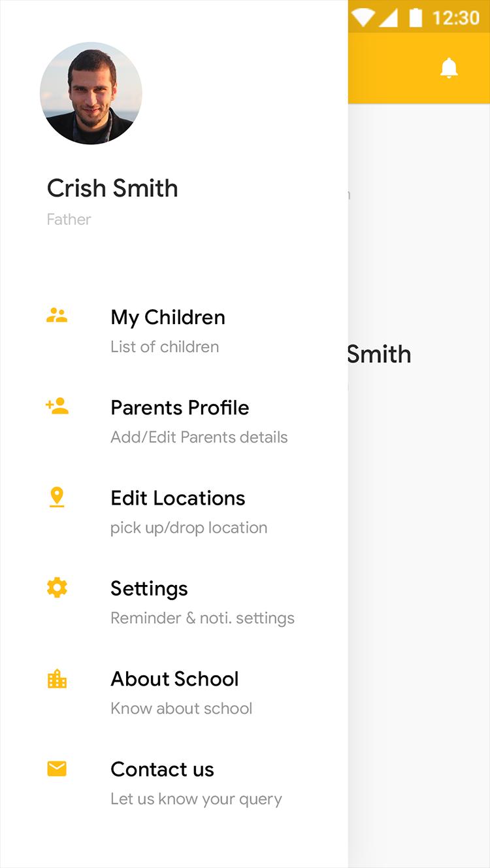Tap the Wi-Fi signal icon in status bar
Image resolution: width=490 pixels, height=868 pixels.
[363, 18]
